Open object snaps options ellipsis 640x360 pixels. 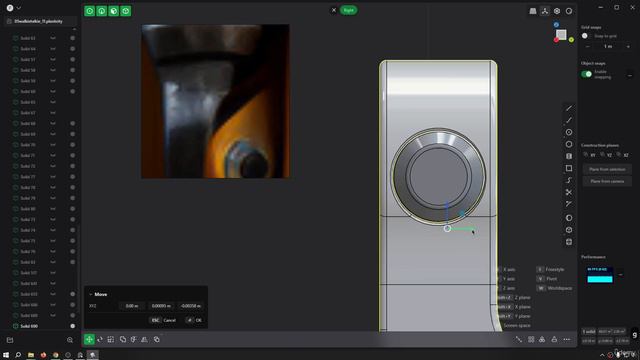pos(630,76)
